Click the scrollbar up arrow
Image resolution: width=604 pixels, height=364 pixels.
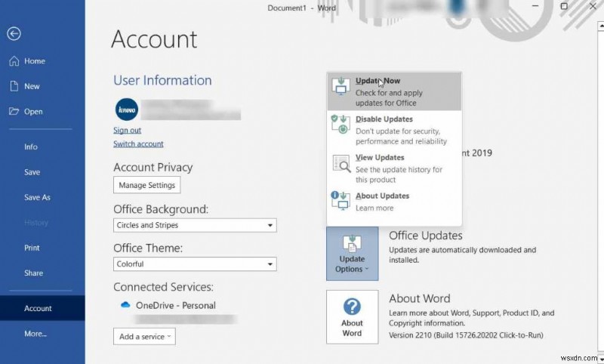coord(600,26)
